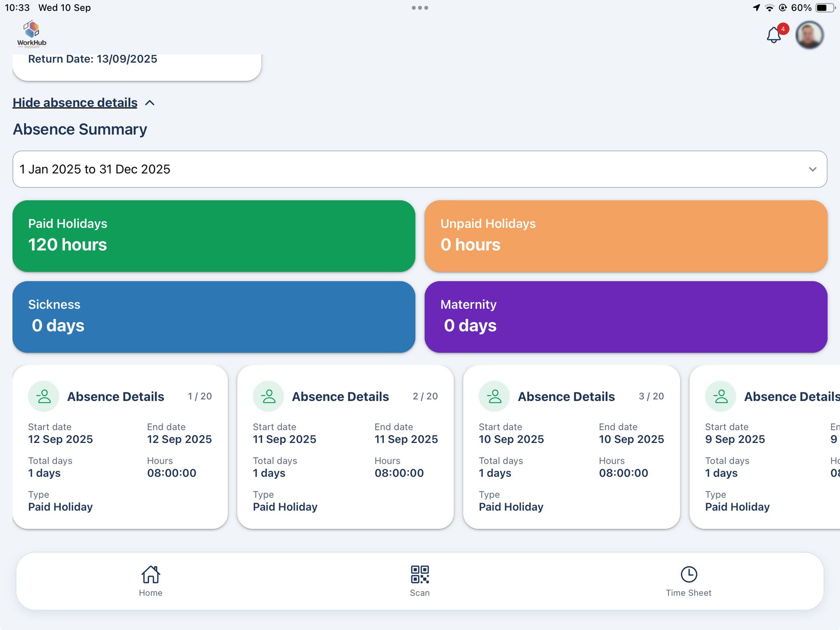
Task: Tap person icon on the 9 Sep 2025 card
Action: coord(720,396)
